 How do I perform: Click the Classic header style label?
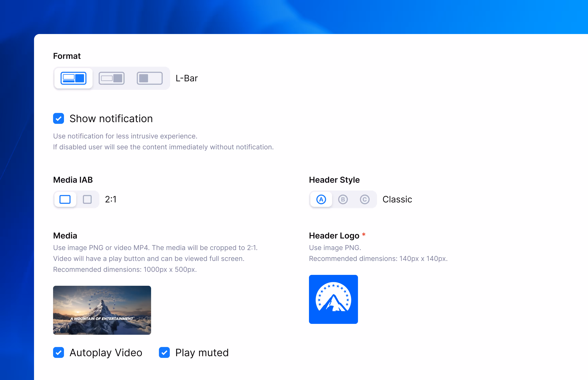click(x=397, y=199)
